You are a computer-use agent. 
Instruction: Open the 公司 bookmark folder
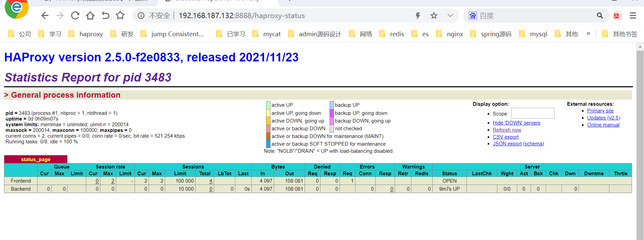click(x=20, y=34)
